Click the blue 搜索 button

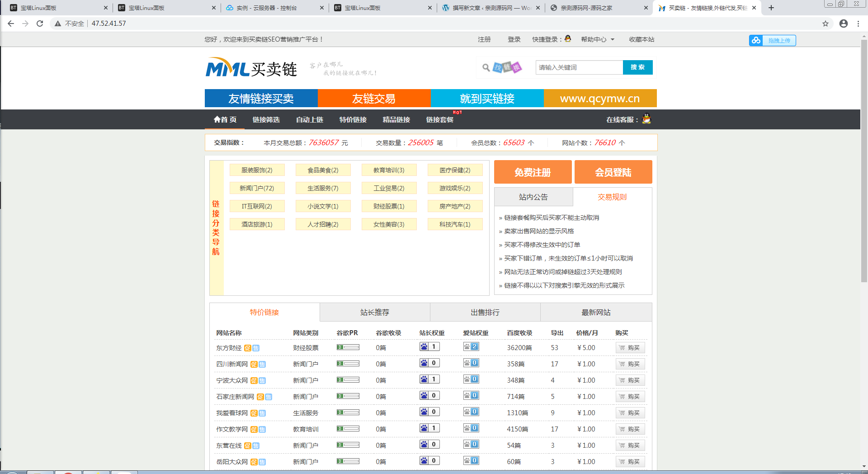pos(638,67)
